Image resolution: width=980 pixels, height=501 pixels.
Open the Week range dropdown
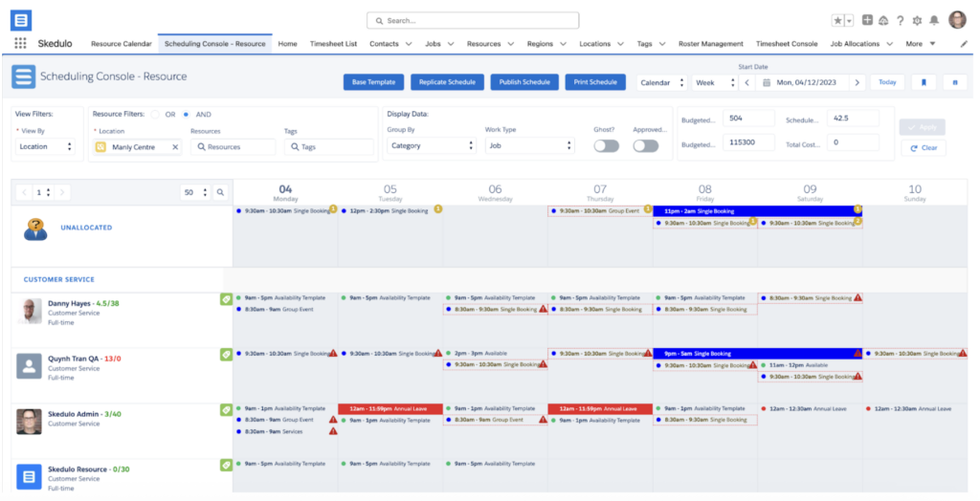[x=714, y=82]
